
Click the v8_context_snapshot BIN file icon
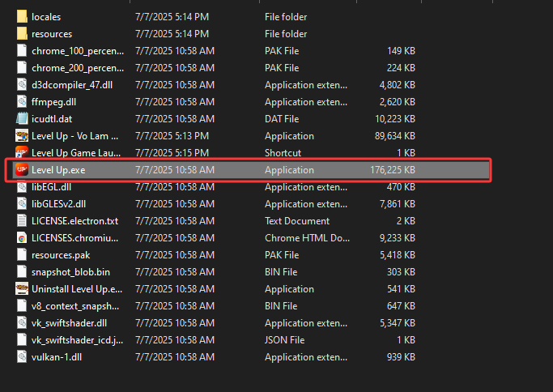coord(22,305)
